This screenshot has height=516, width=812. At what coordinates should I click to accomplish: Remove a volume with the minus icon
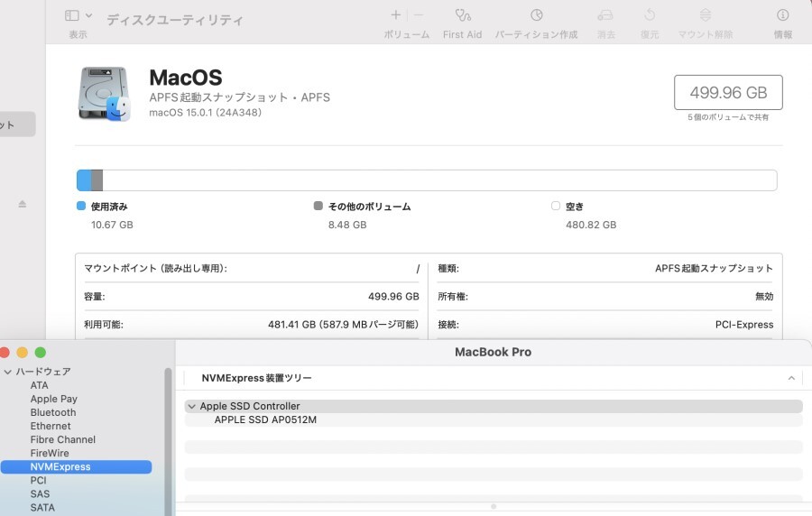419,15
